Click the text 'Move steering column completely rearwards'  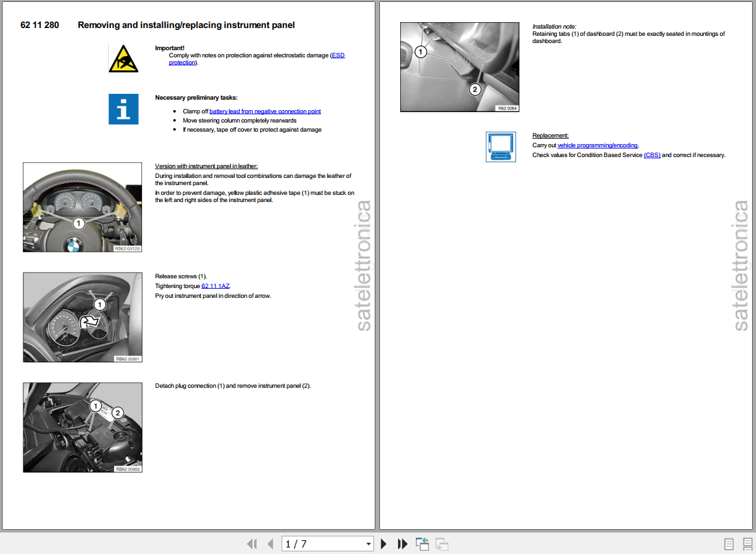(240, 121)
